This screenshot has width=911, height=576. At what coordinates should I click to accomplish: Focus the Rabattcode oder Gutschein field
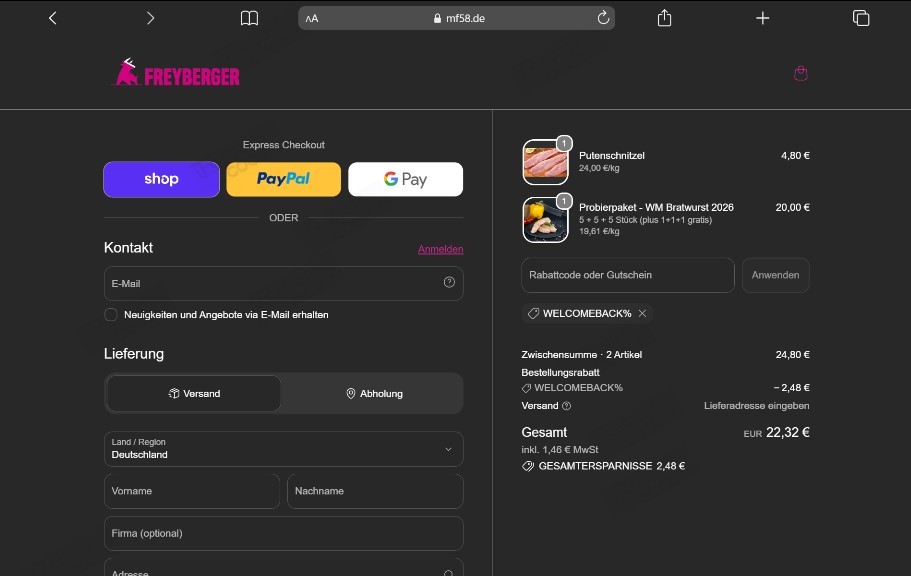628,275
